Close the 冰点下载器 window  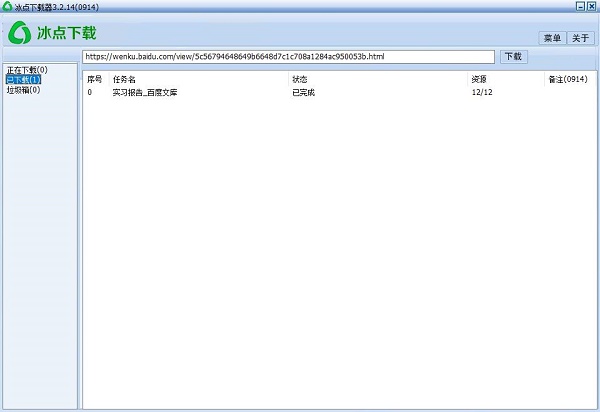(593, 6)
